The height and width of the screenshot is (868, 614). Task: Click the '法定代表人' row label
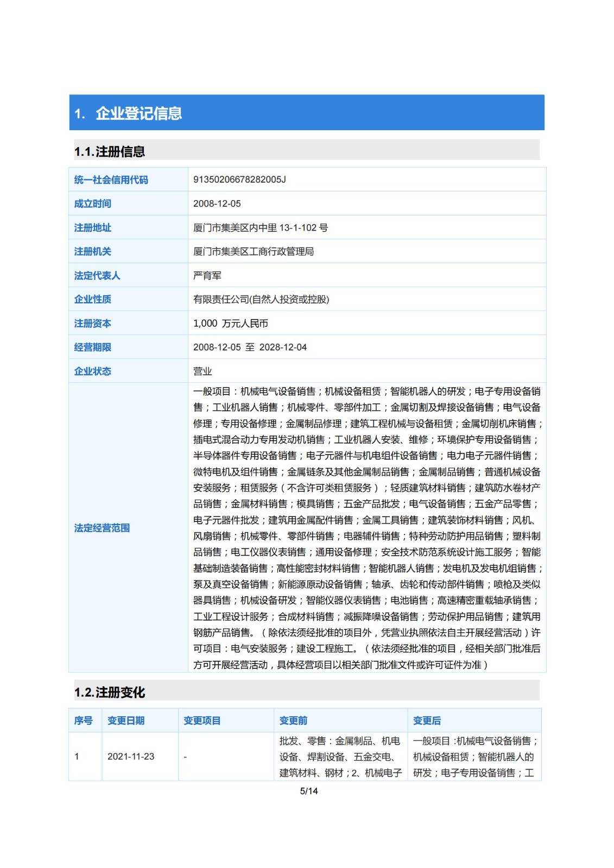[97, 276]
